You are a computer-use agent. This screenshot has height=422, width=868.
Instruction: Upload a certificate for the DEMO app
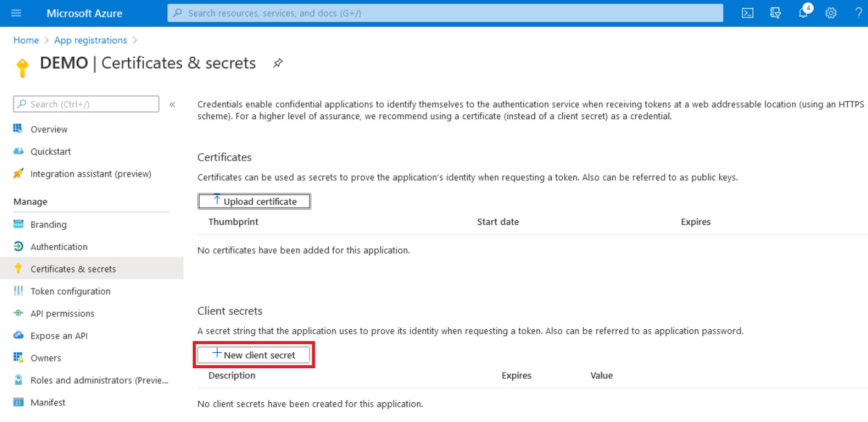(x=254, y=201)
